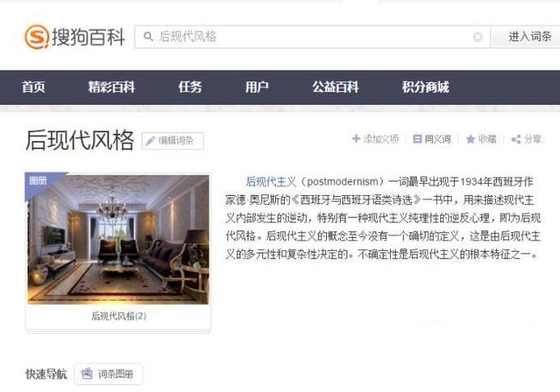Image resolution: width=560 pixels, height=392 pixels.
Task: Click the 词条图册 gallery icon
Action: (87, 373)
